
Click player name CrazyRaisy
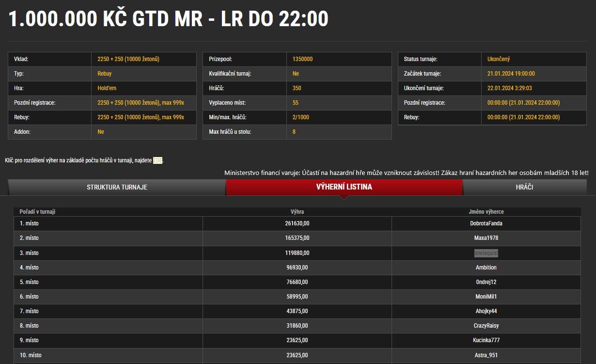[486, 326]
